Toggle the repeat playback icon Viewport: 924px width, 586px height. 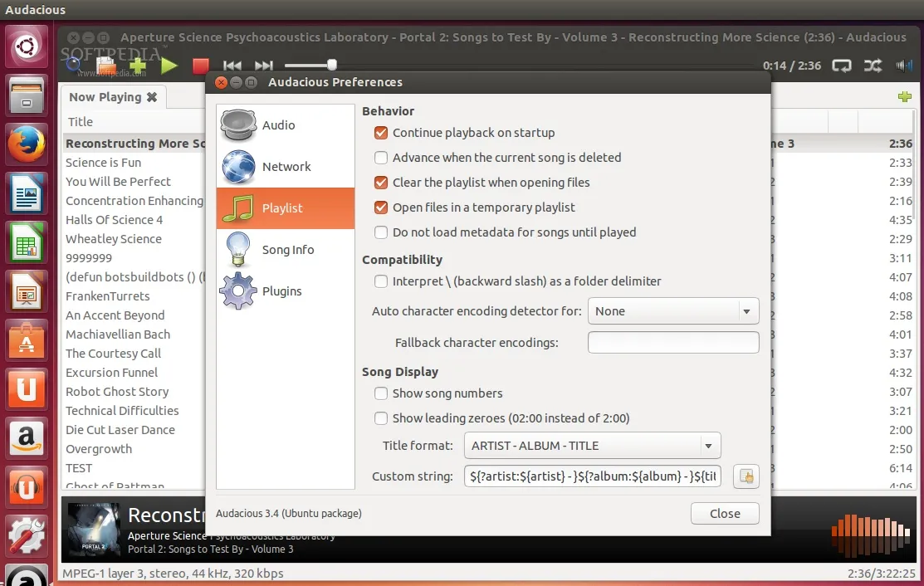(x=842, y=66)
